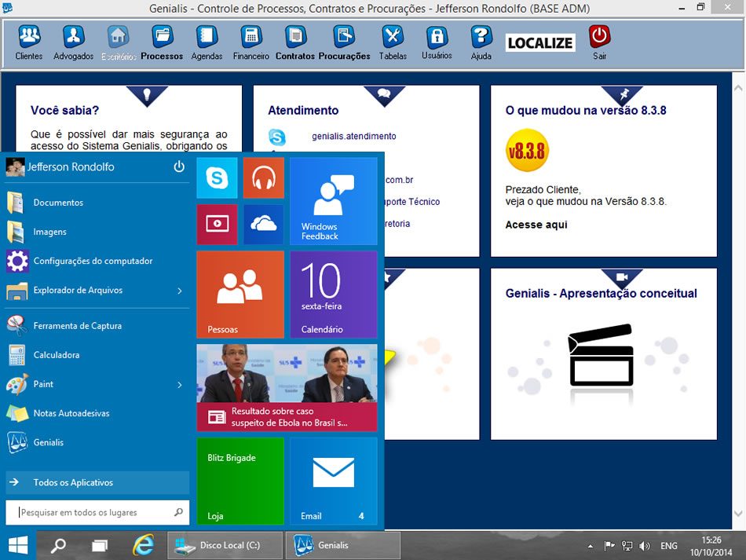The width and height of the screenshot is (746, 560).
Task: Open the Ebola news story tile
Action: (x=287, y=388)
